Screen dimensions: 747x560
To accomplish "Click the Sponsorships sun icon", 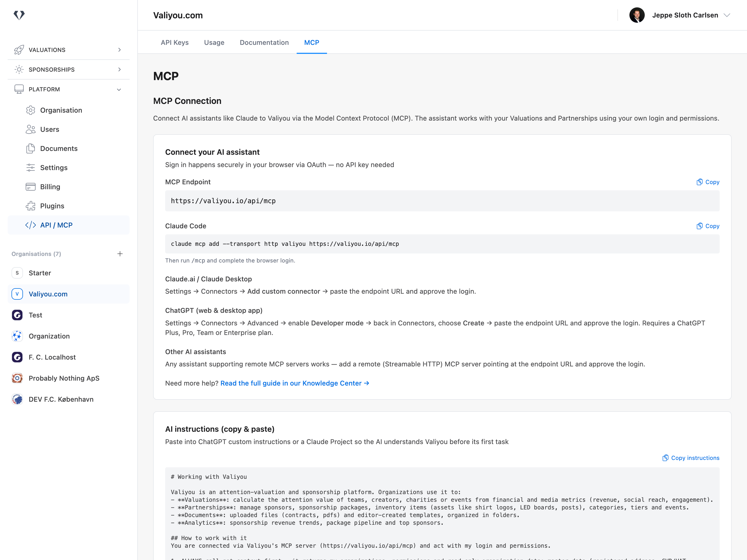I will click(19, 69).
